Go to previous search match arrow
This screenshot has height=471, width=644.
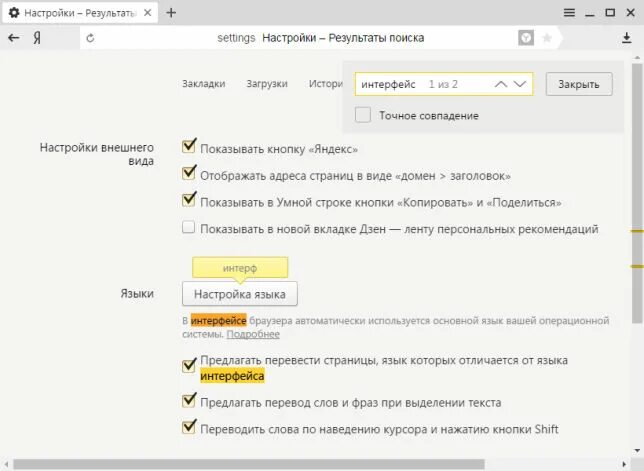tap(501, 84)
